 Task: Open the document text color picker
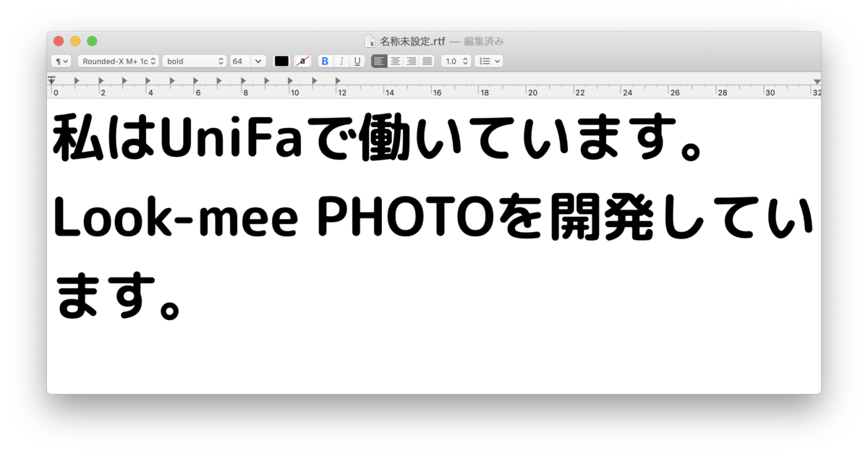point(281,61)
